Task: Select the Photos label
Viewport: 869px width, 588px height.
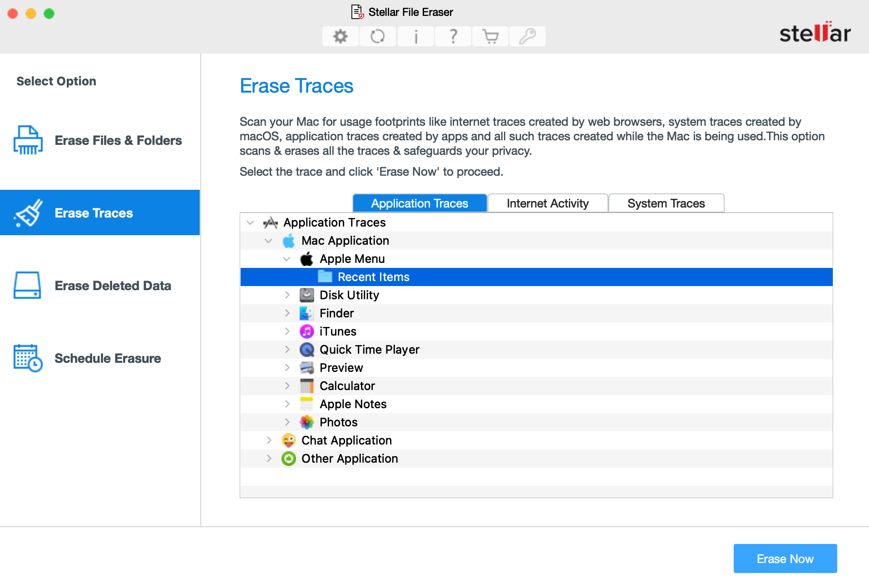Action: [x=338, y=422]
